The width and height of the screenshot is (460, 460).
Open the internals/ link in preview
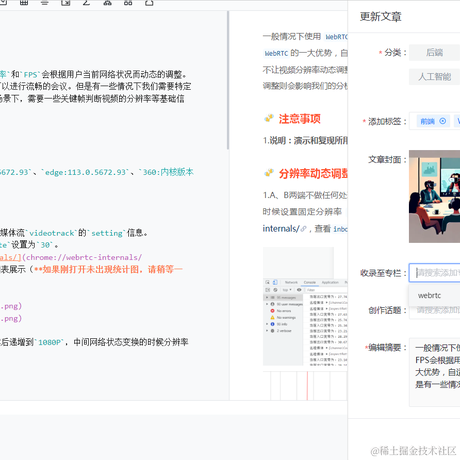[x=281, y=229]
